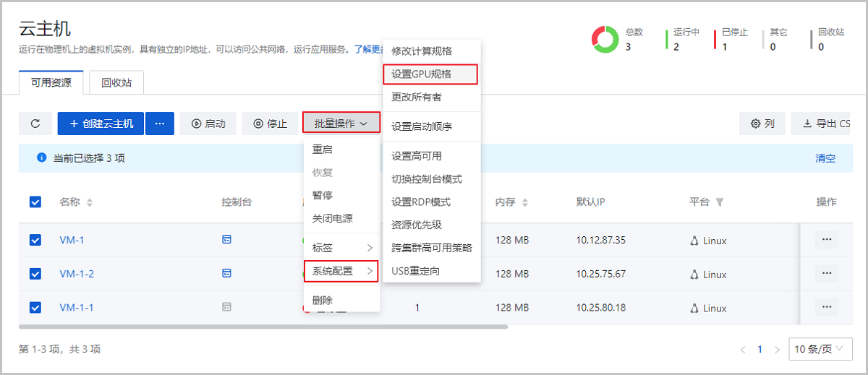Toggle the select-all header checkbox

(35, 202)
